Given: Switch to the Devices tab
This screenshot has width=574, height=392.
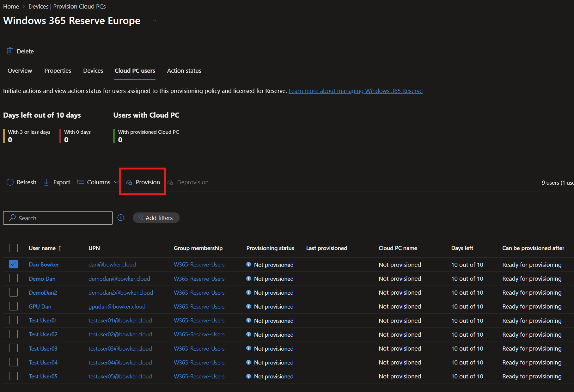Looking at the screenshot, I should pyautogui.click(x=93, y=70).
